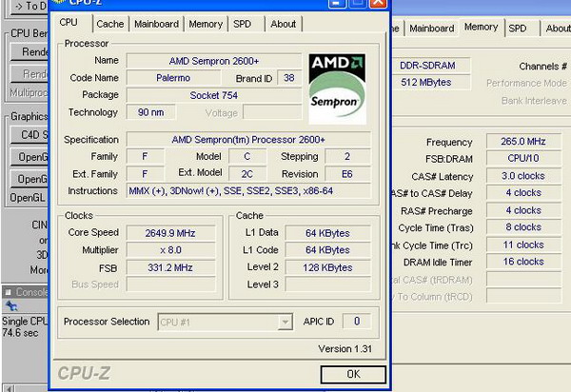571x392 pixels.
Task: Click the Level 2 value '128 KBytes'
Action: pyautogui.click(x=327, y=267)
